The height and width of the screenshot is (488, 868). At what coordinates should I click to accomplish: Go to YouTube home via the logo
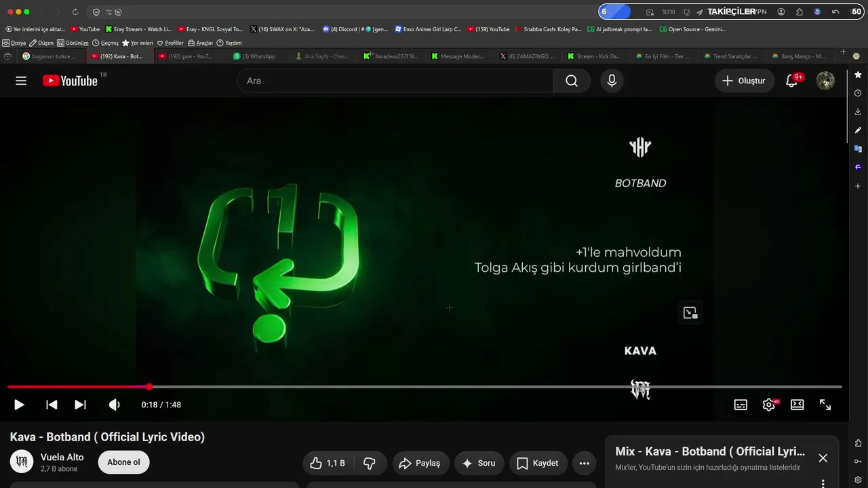point(70,81)
